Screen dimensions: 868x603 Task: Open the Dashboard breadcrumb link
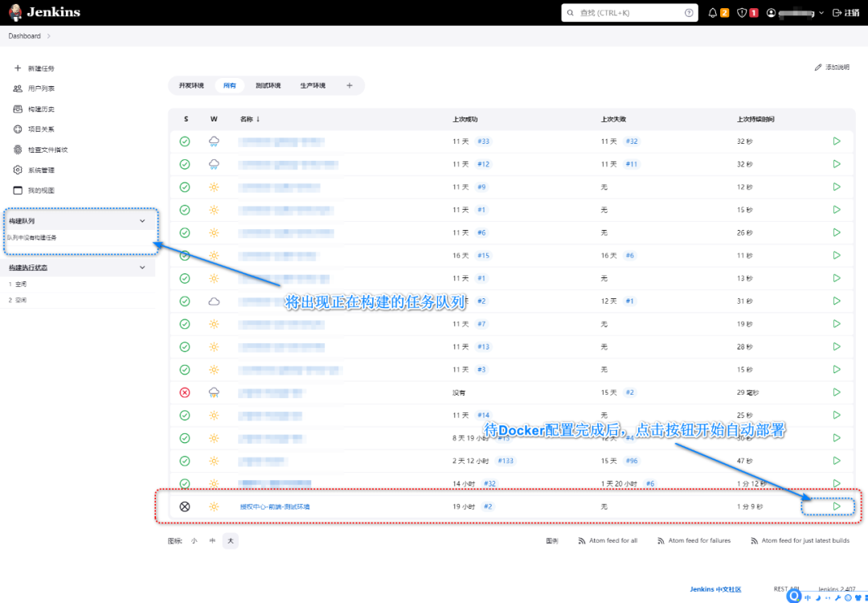tap(24, 36)
